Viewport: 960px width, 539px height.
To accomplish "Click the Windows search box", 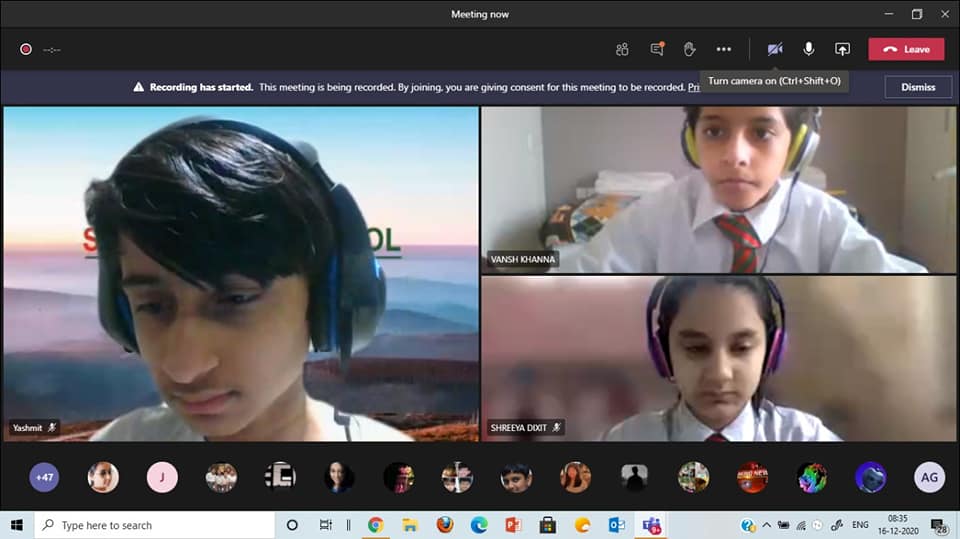I will (x=155, y=525).
